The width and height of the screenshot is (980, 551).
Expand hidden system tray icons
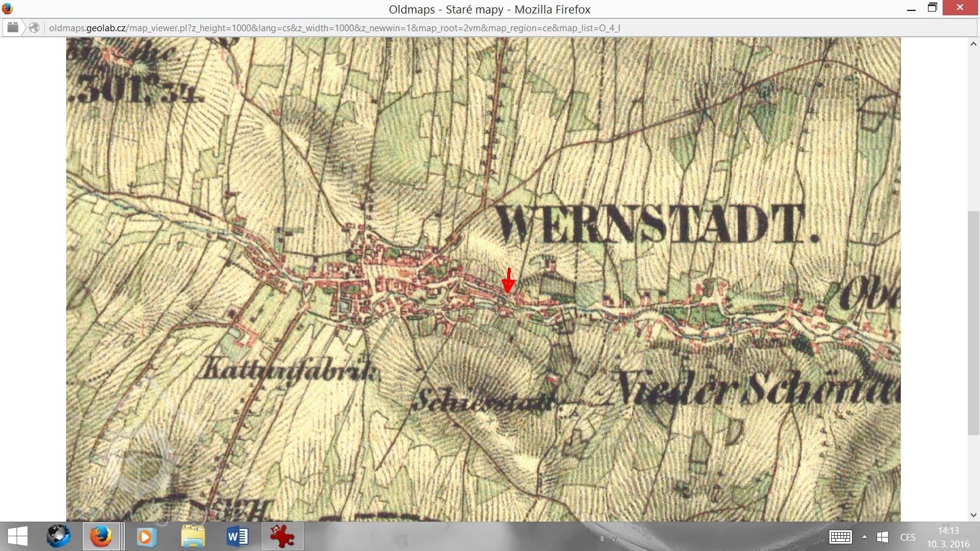pyautogui.click(x=864, y=537)
